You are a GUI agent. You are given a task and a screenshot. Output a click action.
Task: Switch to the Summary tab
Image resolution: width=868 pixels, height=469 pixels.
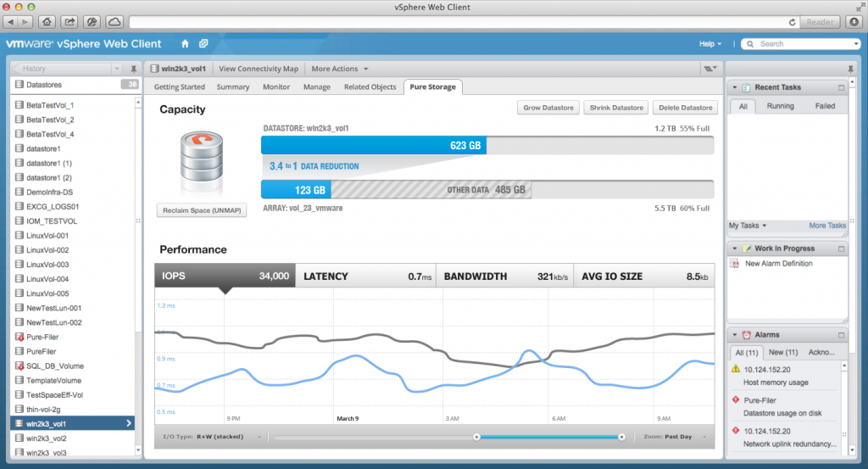(233, 87)
